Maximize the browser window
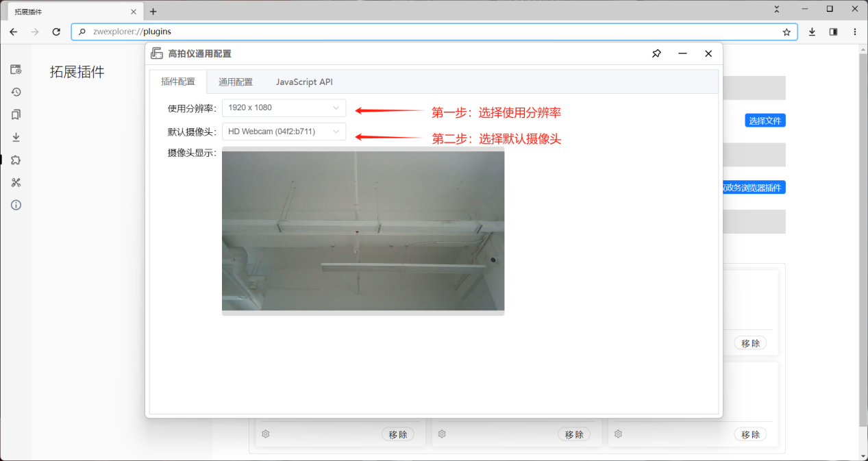 [830, 9]
